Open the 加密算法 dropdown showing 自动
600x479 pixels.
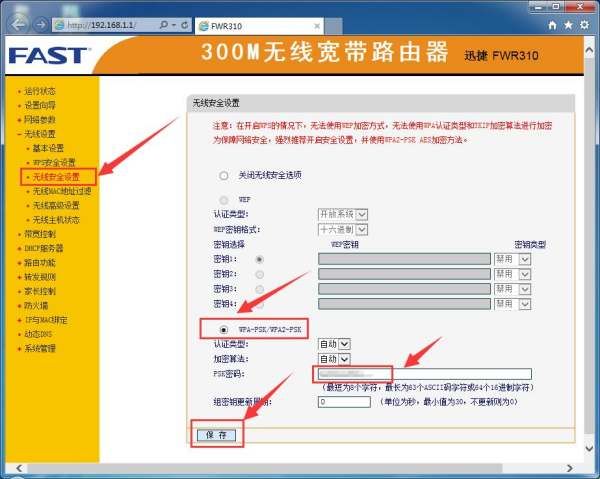coord(334,359)
